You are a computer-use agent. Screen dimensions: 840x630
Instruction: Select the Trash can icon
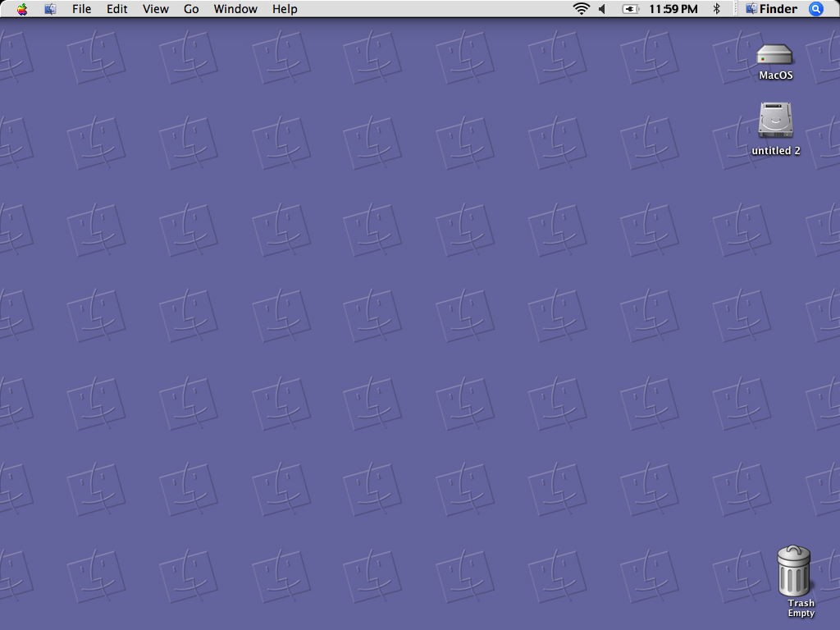tap(794, 571)
